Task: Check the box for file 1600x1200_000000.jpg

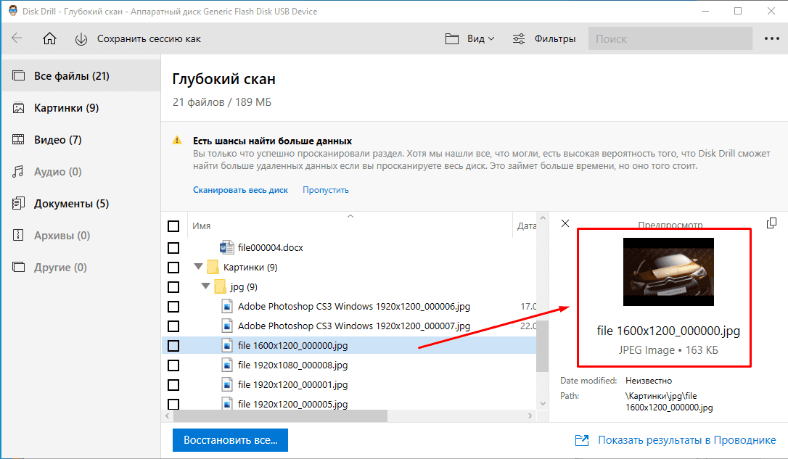Action: (173, 345)
